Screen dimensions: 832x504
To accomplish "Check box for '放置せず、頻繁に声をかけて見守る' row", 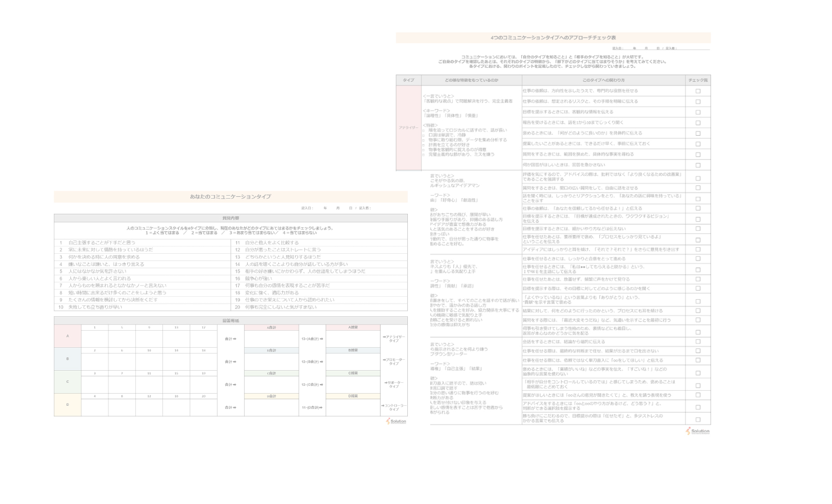I will pos(697,280).
